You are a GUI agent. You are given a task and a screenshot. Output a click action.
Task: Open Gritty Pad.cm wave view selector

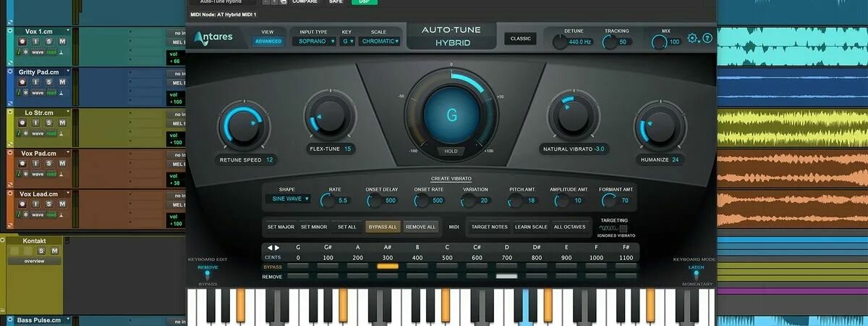pos(38,93)
